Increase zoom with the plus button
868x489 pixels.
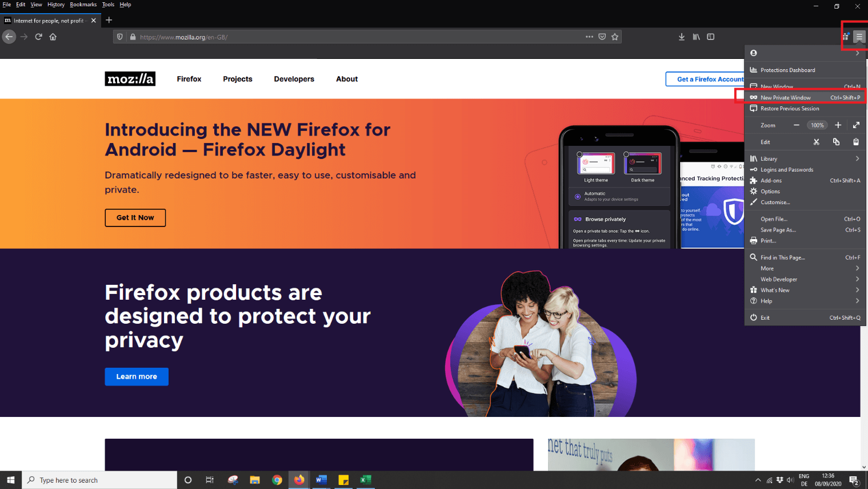point(838,125)
